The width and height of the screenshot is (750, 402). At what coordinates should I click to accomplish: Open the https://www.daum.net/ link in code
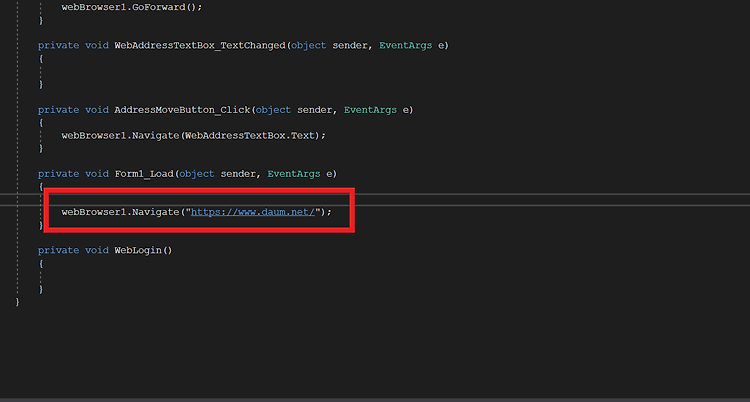pos(253,212)
